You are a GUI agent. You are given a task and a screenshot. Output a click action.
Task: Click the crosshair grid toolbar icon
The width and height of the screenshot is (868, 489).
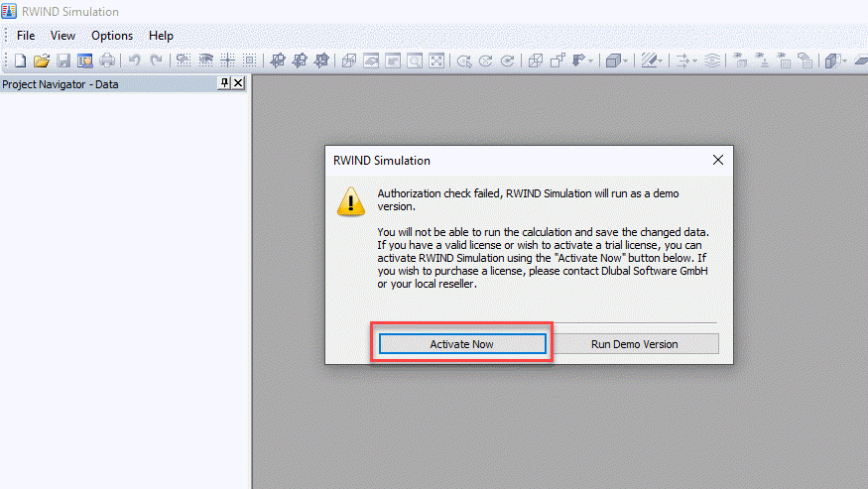click(x=227, y=61)
